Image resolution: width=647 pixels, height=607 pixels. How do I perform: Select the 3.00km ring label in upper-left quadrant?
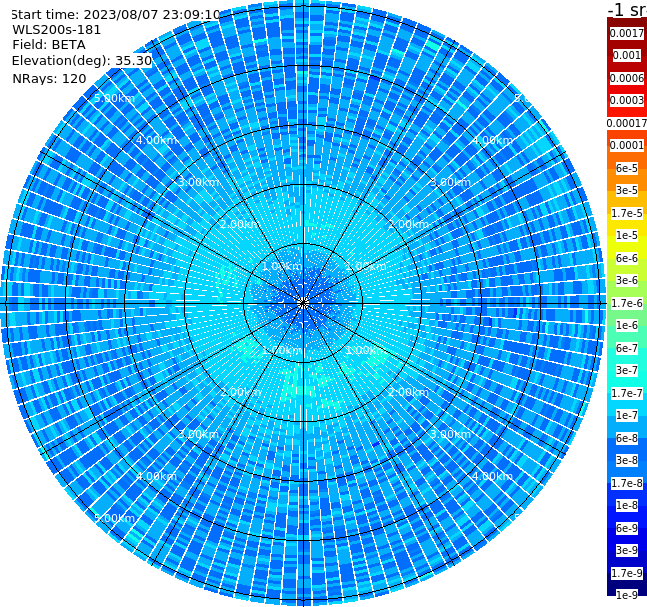pos(198,182)
